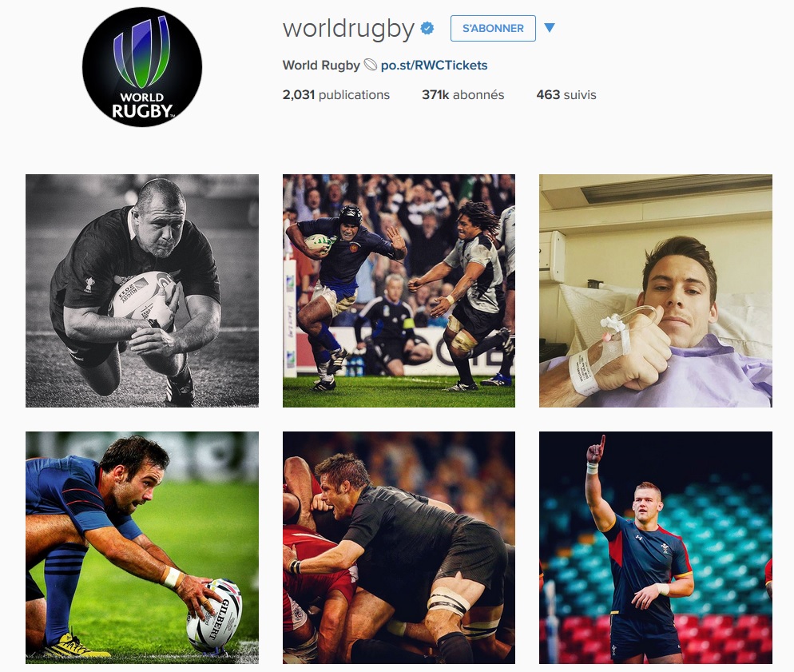Viewport: 794px width, 672px height.
Task: Click the Gilbert rugby ball in kicker photo
Action: (214, 614)
